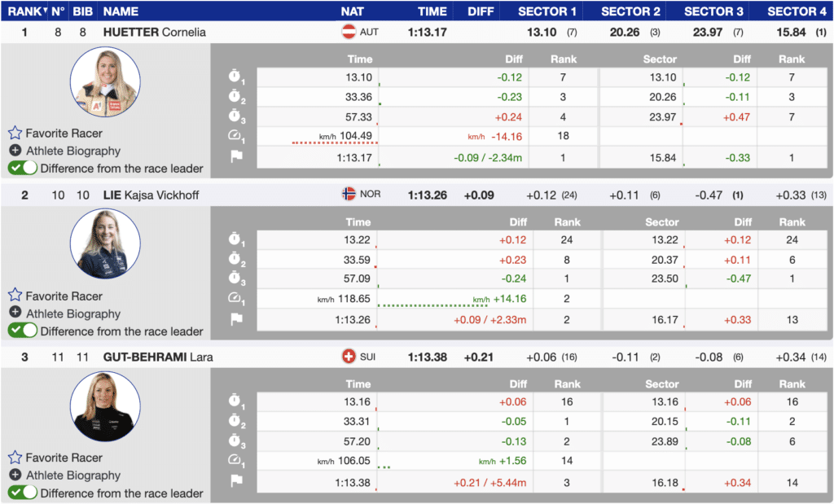Click the star icon beside Huetter's Favorite Racer
Image resolution: width=834 pixels, height=504 pixels.
[15, 133]
